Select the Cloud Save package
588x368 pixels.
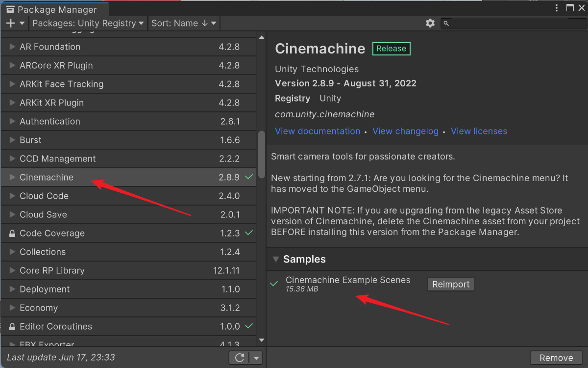(128, 214)
